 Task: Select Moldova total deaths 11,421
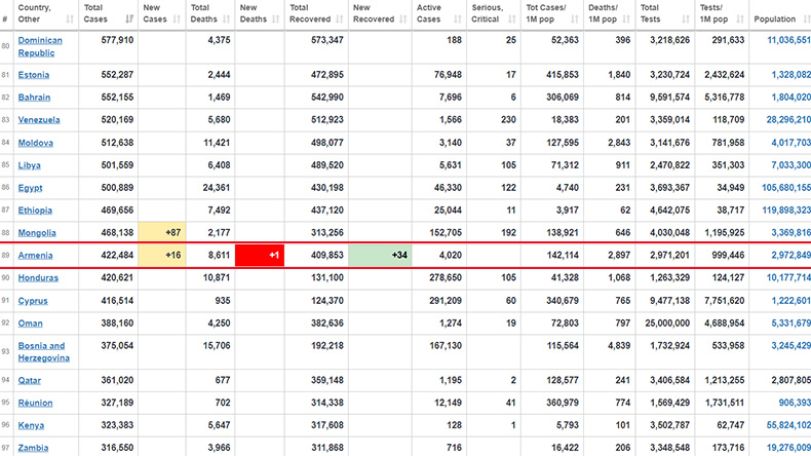pyautogui.click(x=217, y=143)
